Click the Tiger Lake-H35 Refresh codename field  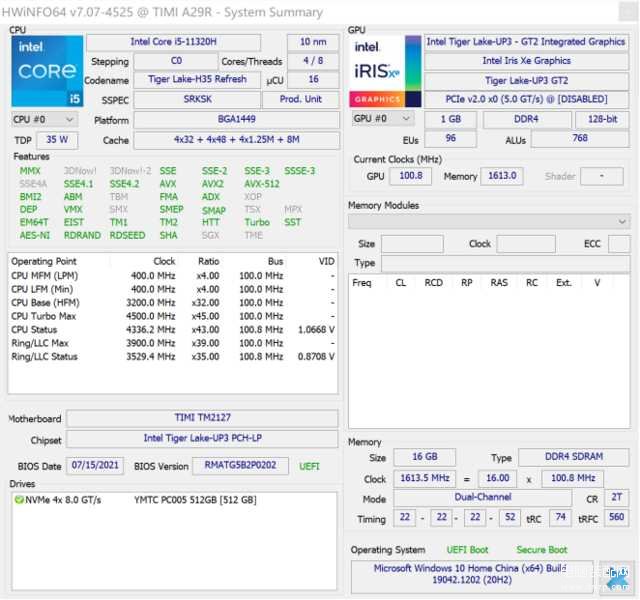[197, 80]
